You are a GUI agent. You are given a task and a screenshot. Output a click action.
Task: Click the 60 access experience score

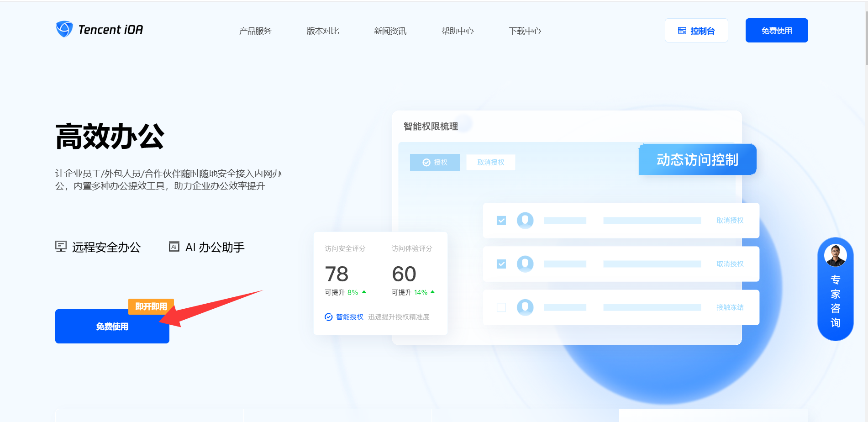[x=404, y=274]
